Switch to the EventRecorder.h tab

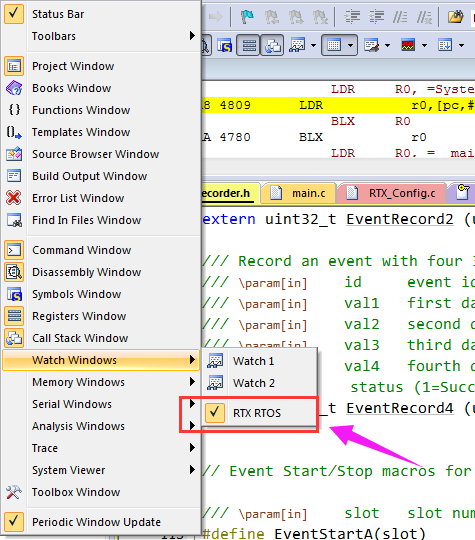click(x=230, y=193)
